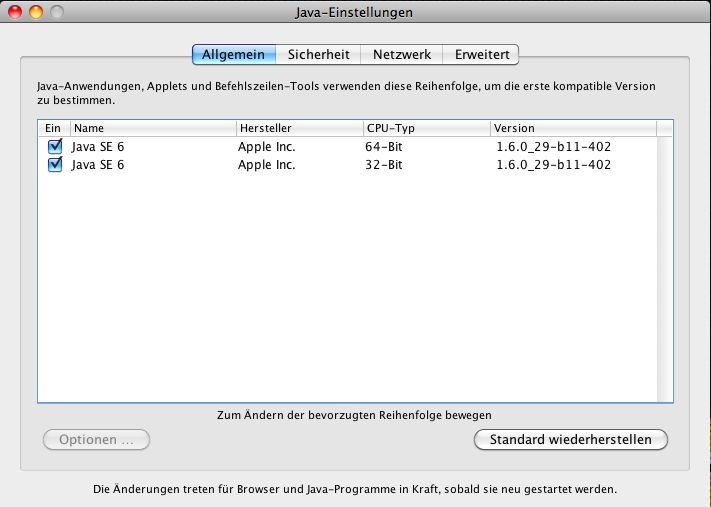The width and height of the screenshot is (711, 507).
Task: Click the Standard wiederherstellen button
Action: pos(570,439)
